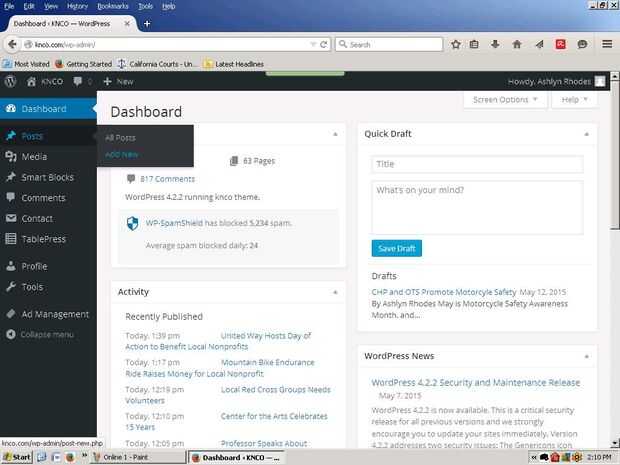Open the WP-SpamShield link
Viewport: 620px width, 465px height.
[x=174, y=223]
